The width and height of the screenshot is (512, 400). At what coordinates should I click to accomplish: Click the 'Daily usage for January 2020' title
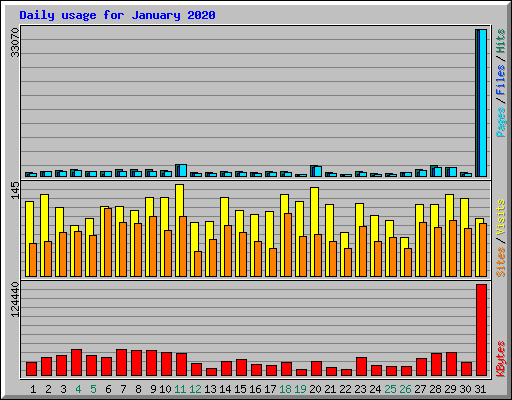click(x=117, y=15)
